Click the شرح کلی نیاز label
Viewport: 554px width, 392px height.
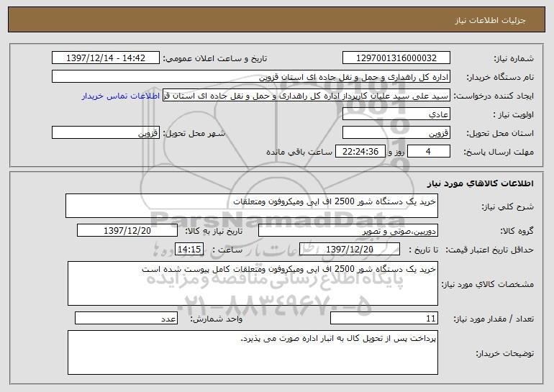coord(508,206)
